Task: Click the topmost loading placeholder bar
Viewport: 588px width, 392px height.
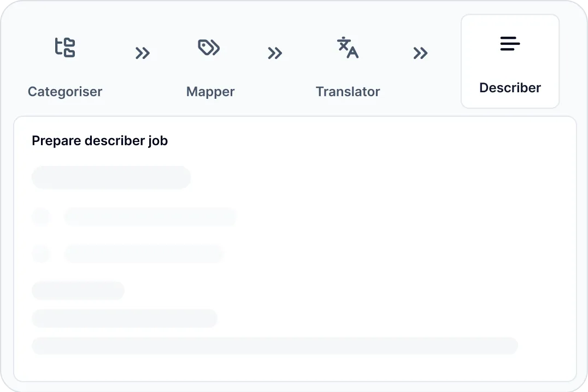Action: pos(111,177)
